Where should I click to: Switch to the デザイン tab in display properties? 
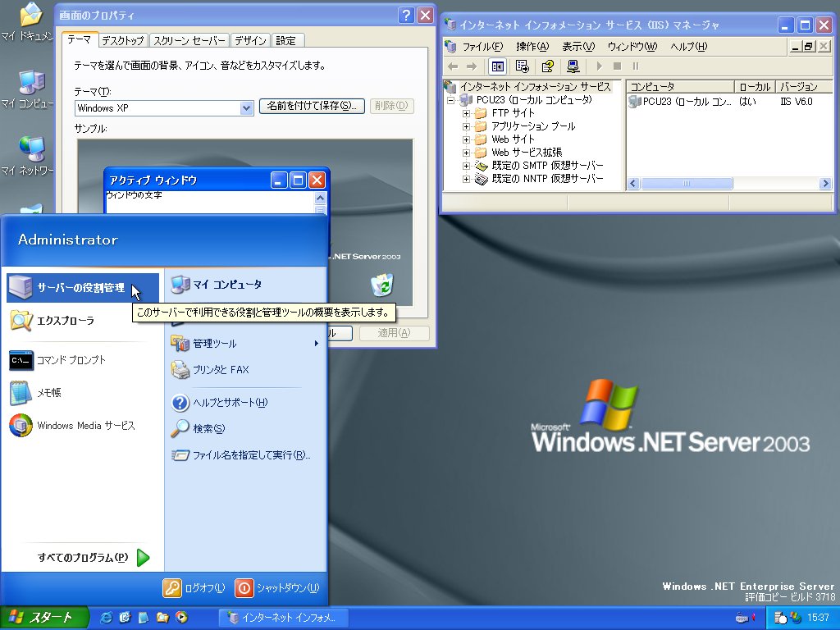(x=250, y=41)
